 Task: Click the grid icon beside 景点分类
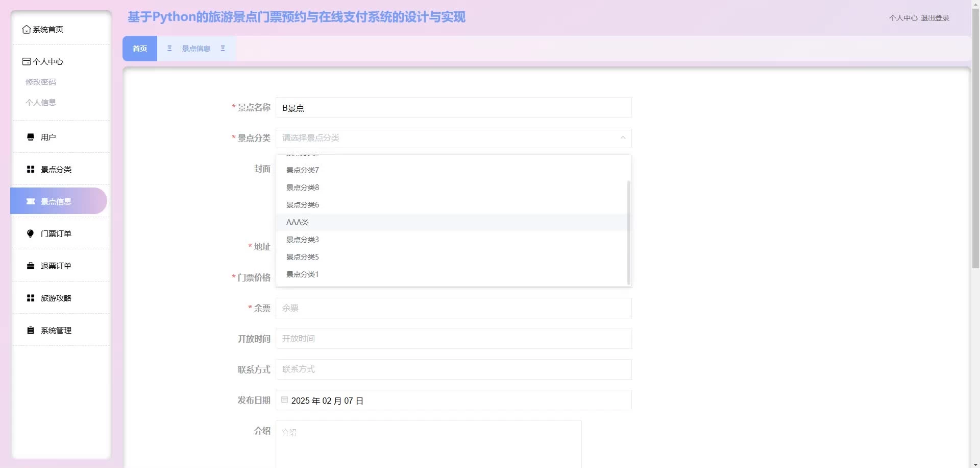31,169
